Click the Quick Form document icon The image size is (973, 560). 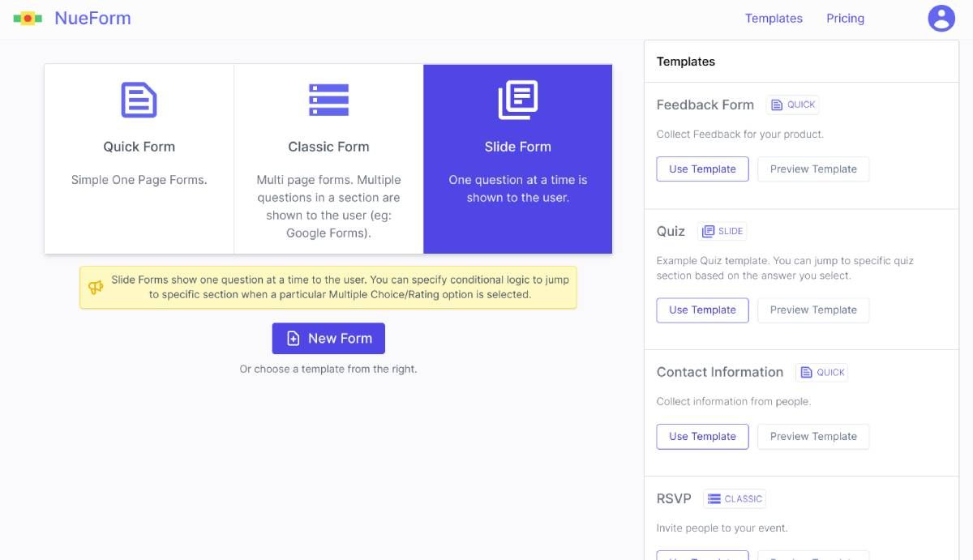(x=139, y=100)
